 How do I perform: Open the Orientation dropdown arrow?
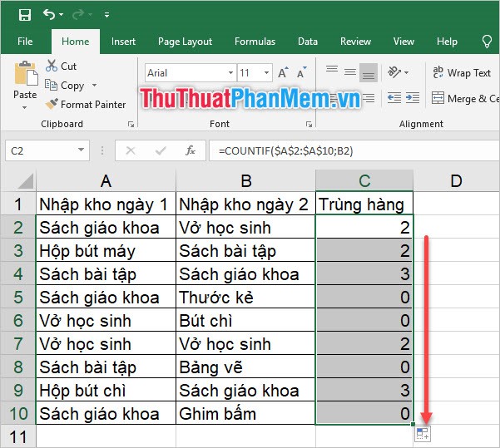(406, 72)
